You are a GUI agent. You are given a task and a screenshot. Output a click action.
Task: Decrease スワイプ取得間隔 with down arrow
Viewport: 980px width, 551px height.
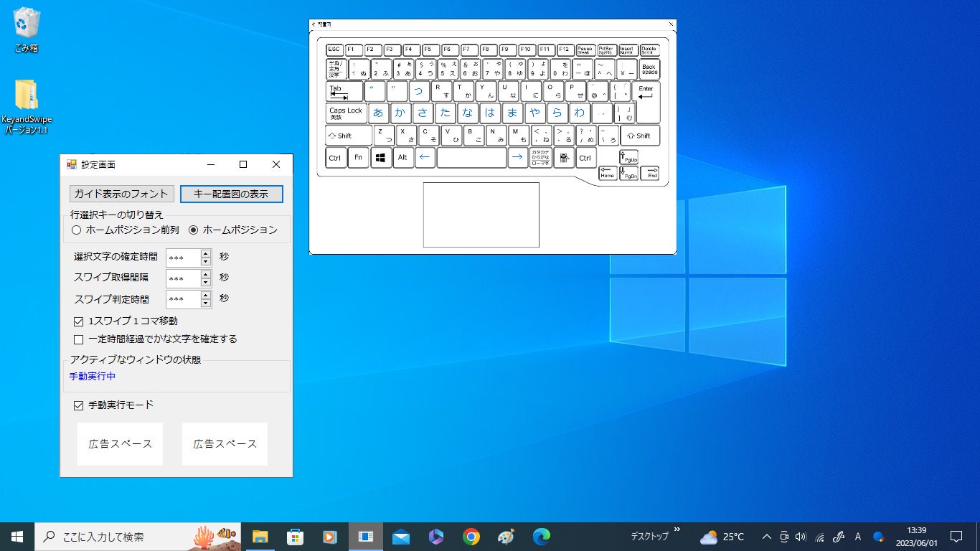click(206, 283)
